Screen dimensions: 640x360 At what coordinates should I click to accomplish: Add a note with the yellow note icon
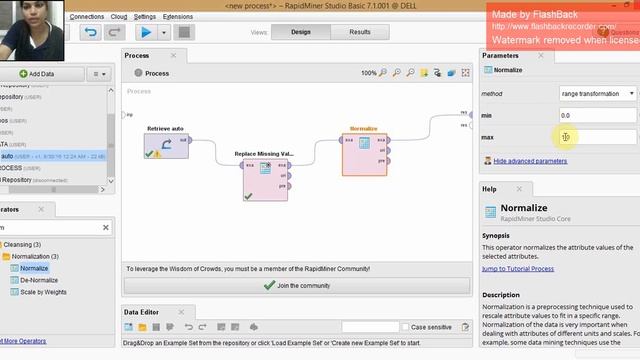coord(424,73)
